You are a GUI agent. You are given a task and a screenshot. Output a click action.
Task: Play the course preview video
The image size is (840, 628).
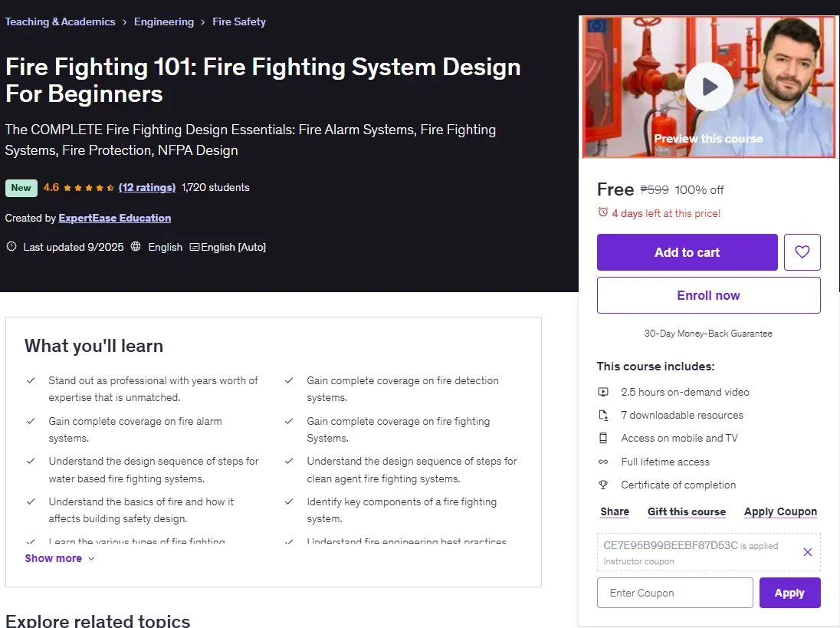click(709, 87)
